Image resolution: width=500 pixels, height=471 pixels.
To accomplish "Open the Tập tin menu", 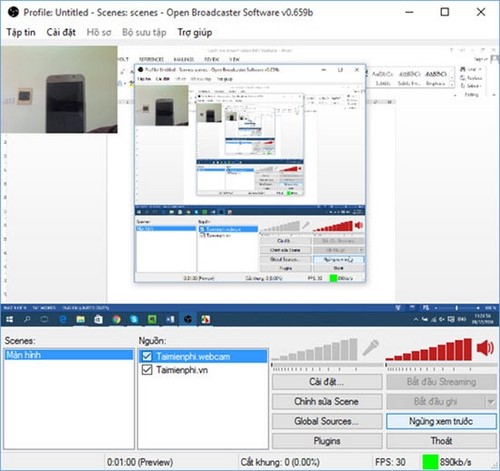I will point(21,32).
